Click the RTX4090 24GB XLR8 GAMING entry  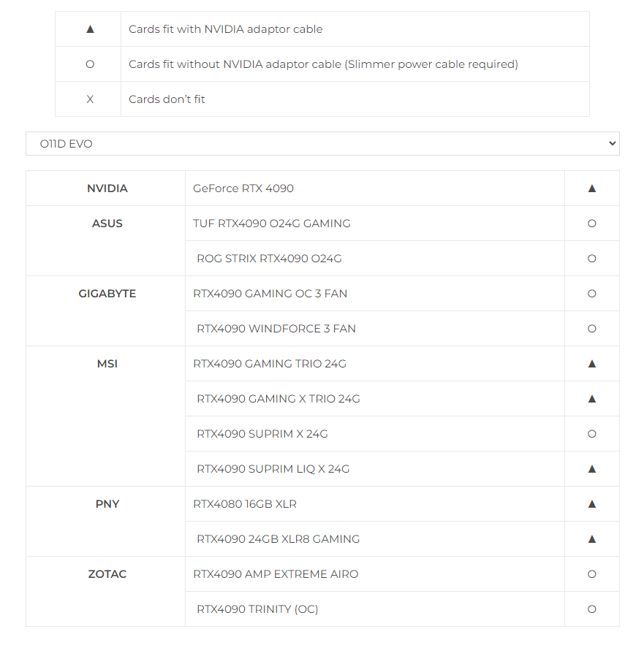coord(278,539)
